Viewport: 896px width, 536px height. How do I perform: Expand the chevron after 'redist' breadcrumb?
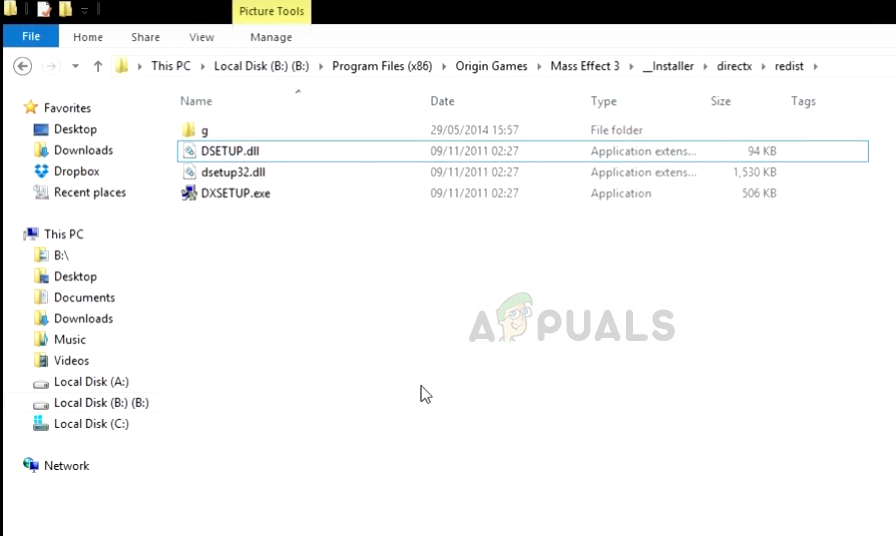pos(815,66)
